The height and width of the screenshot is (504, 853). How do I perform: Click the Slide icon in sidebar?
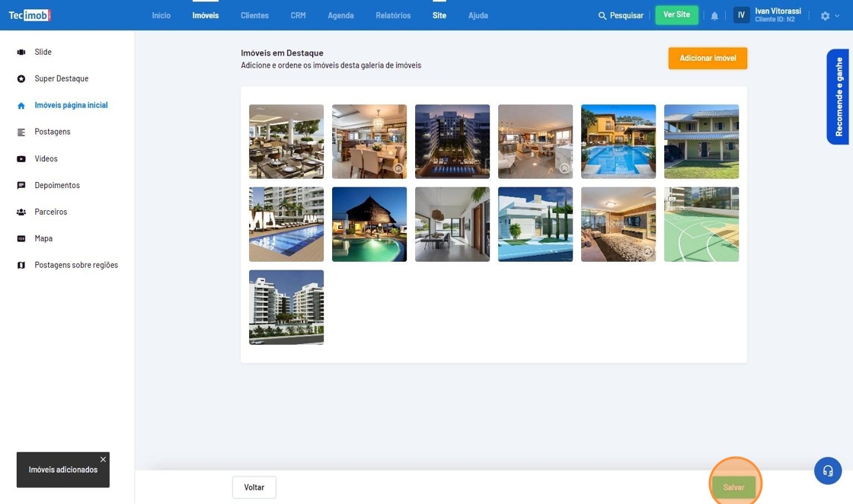click(21, 53)
